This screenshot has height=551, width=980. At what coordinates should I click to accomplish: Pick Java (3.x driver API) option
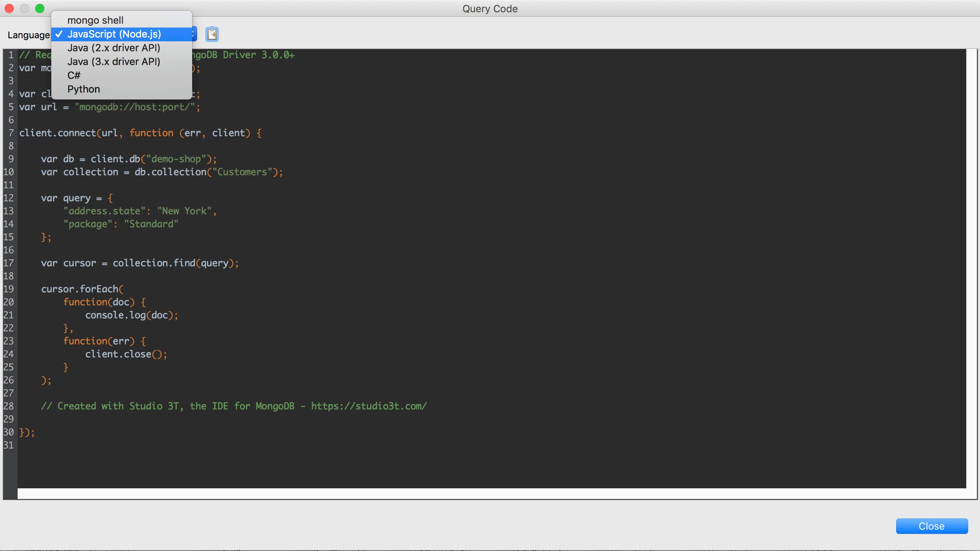click(114, 62)
